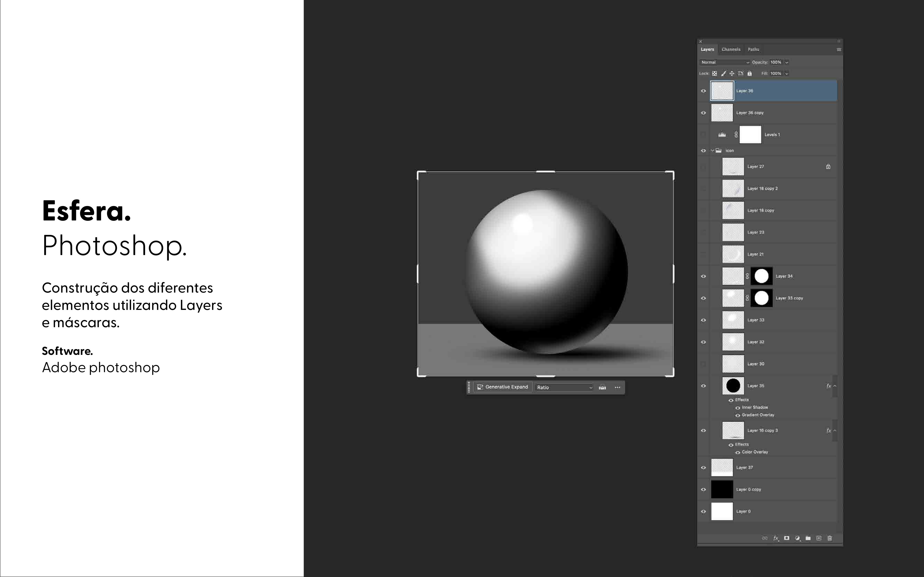
Task: Click the delete layer trash icon
Action: pyautogui.click(x=829, y=538)
